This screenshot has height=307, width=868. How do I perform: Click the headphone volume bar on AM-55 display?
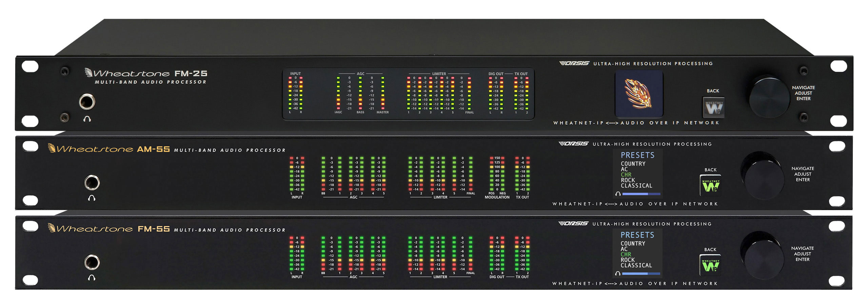click(x=642, y=194)
